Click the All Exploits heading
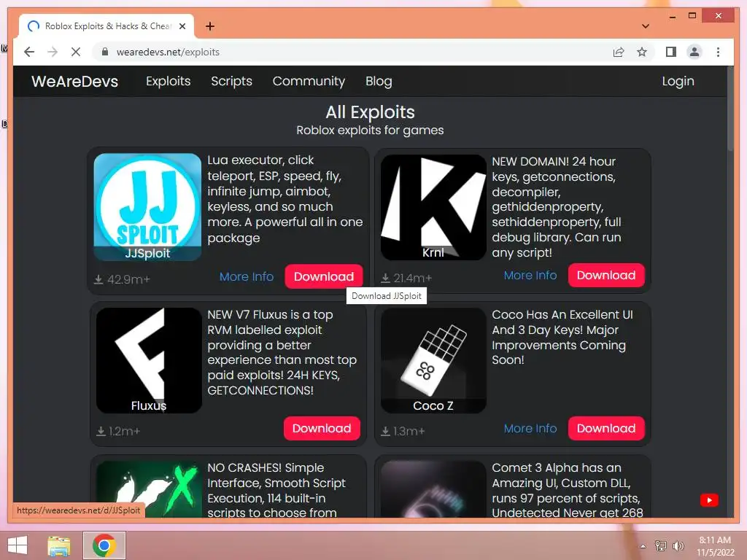The width and height of the screenshot is (747, 560). 370,112
